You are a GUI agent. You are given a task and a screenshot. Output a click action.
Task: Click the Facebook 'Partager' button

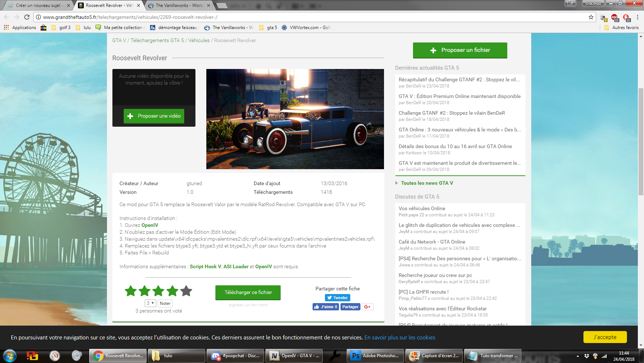[x=350, y=307]
